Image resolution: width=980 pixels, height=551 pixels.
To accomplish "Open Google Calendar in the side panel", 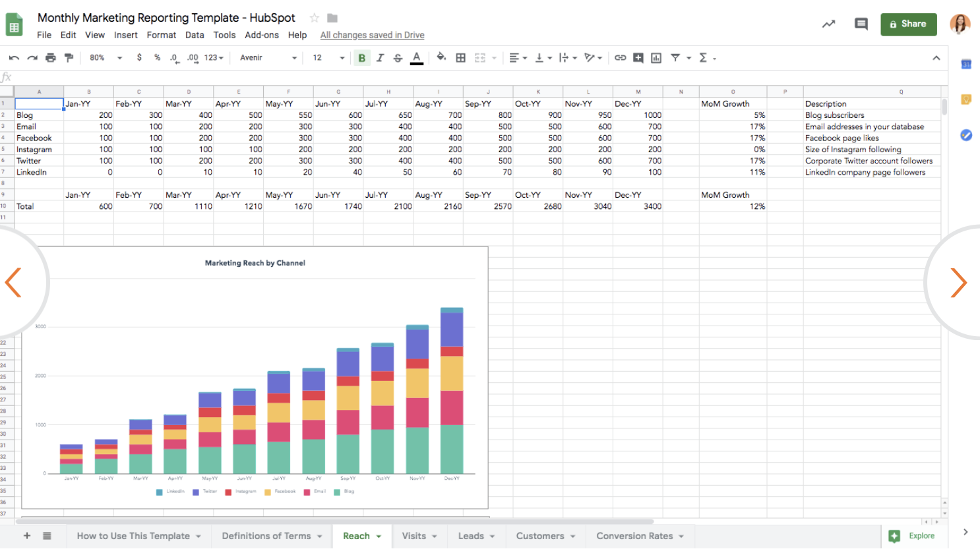I will tap(965, 64).
